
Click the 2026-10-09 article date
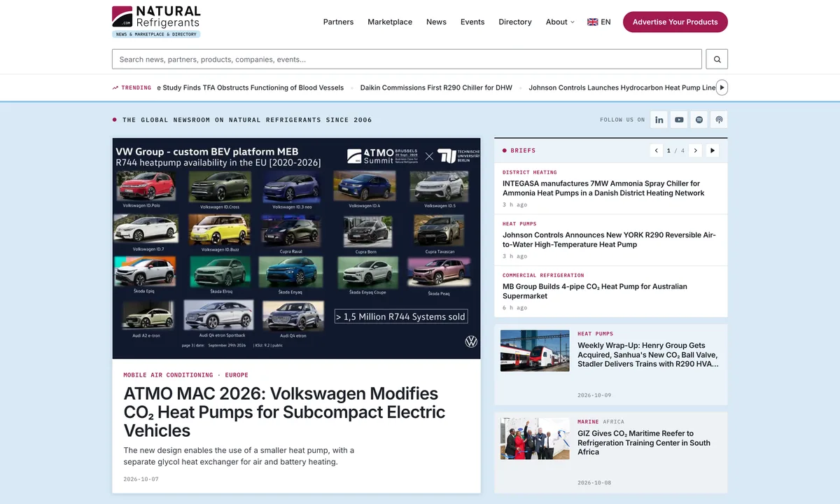tap(594, 395)
